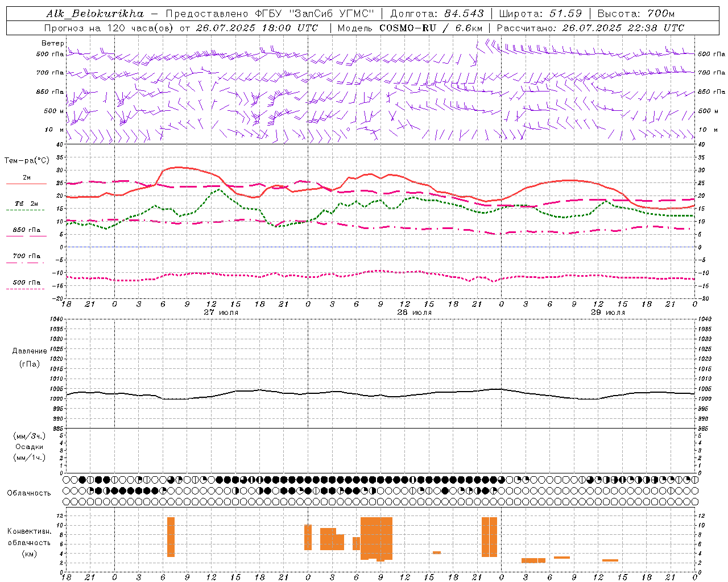Click the 'Td 2м' dew point legend entry

(27, 203)
